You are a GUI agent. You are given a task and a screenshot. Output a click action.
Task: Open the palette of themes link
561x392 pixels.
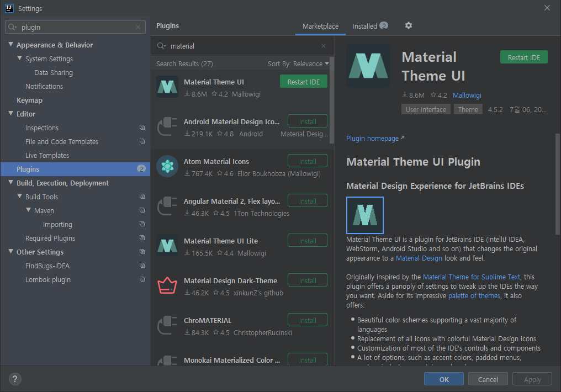click(474, 296)
